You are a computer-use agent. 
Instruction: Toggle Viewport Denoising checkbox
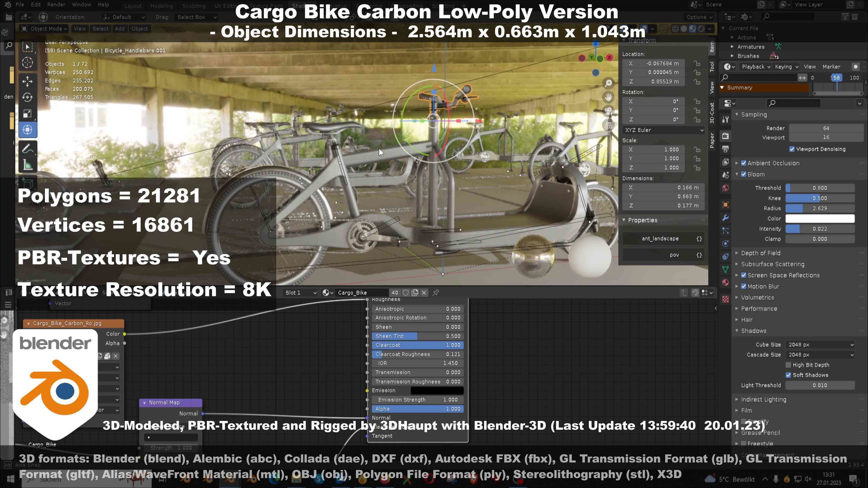click(792, 149)
